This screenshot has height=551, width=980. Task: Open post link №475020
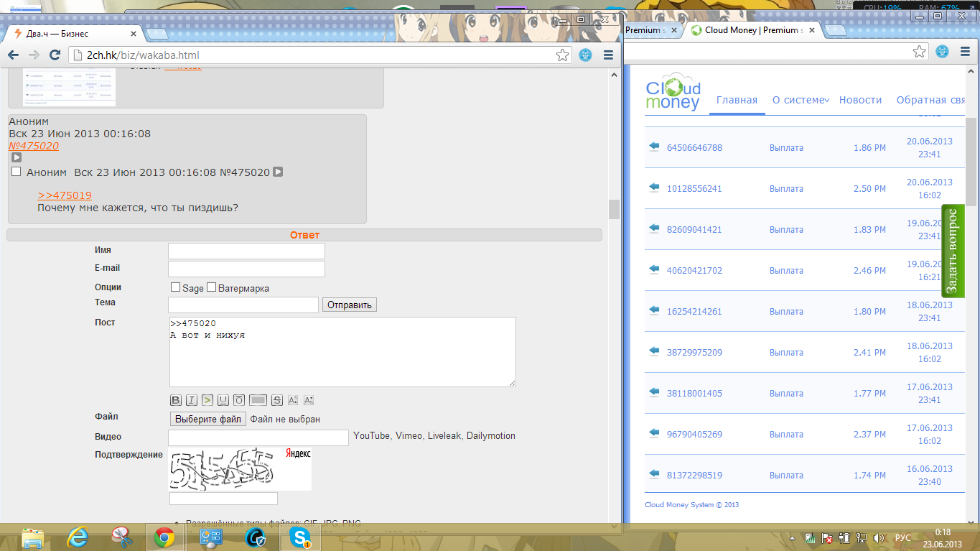[34, 146]
